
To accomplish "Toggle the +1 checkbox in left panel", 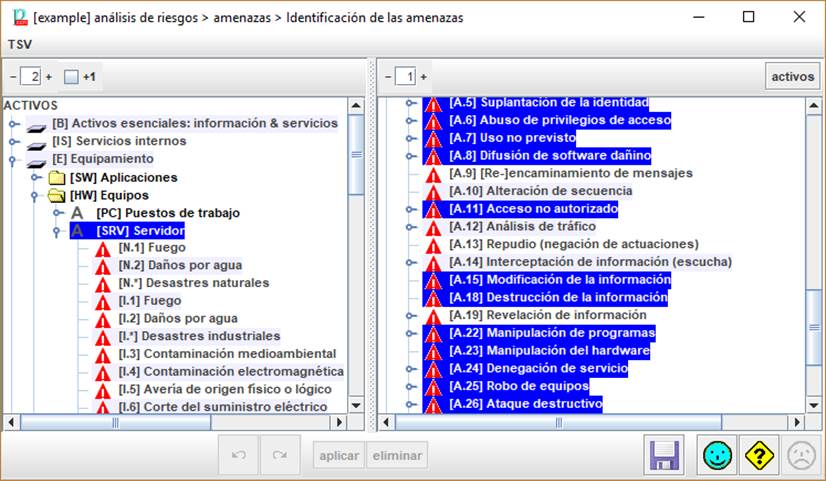I will tap(70, 76).
